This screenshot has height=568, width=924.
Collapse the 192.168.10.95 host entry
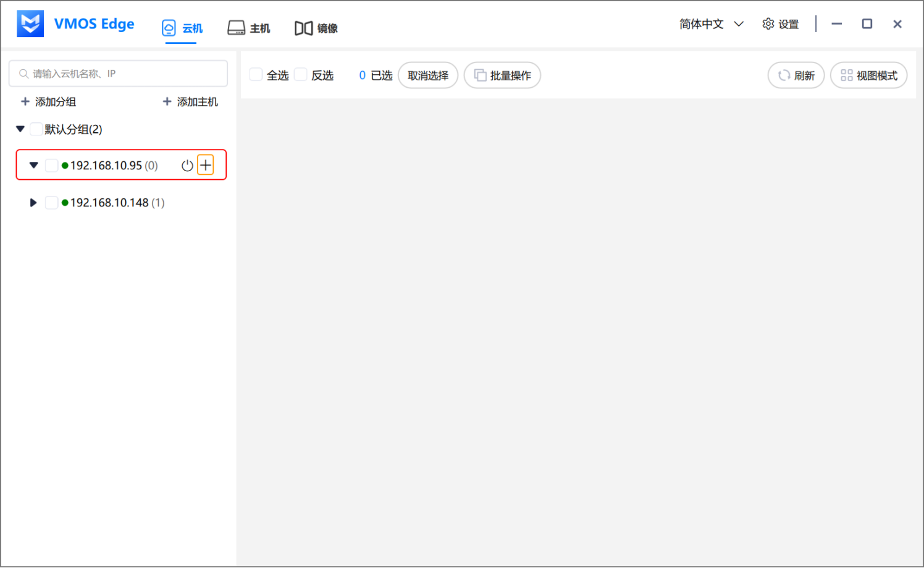(33, 164)
